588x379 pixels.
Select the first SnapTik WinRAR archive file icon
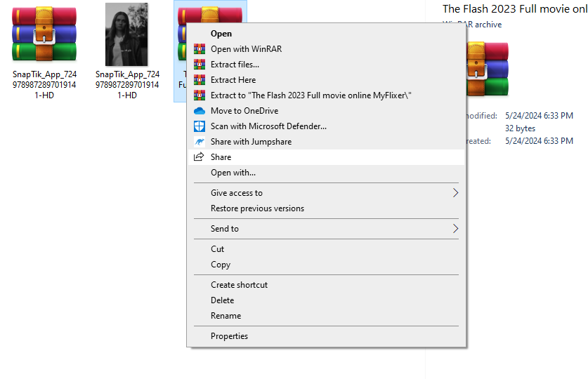point(44,34)
